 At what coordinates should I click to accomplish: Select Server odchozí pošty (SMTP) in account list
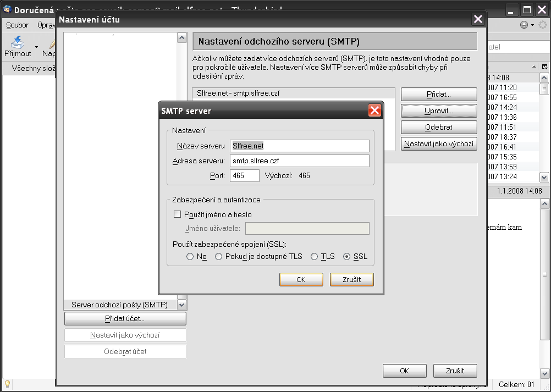119,305
